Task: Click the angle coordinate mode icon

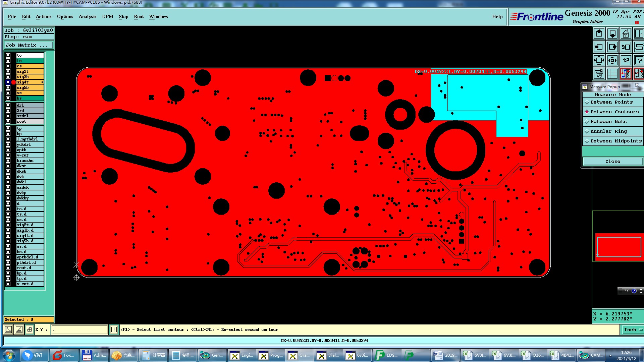Action: [19, 329]
